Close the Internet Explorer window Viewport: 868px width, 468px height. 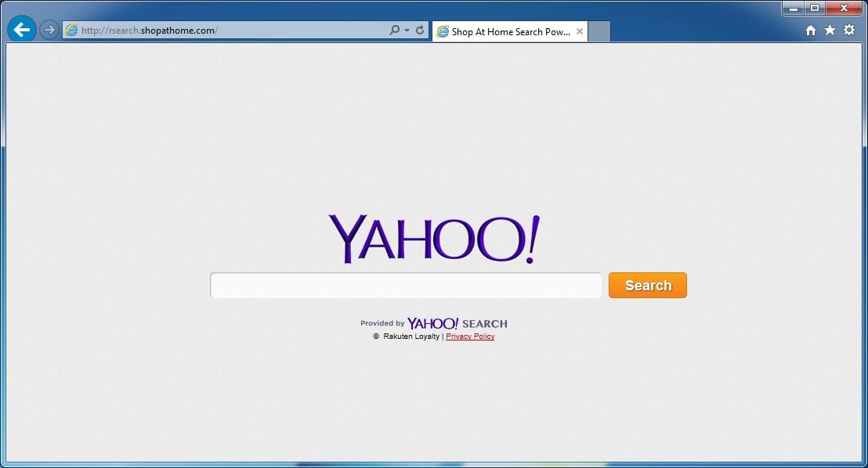tap(844, 9)
